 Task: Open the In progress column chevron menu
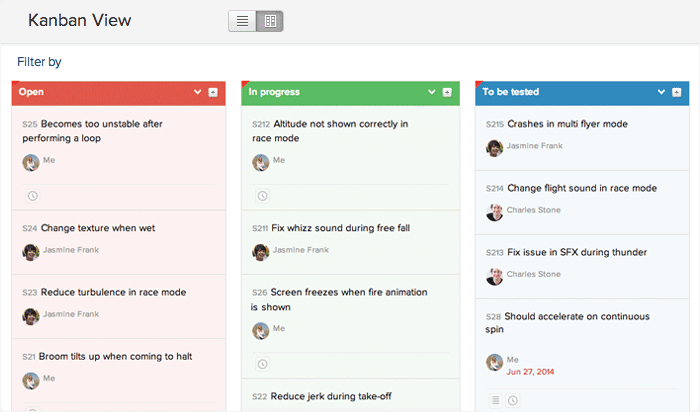click(432, 92)
